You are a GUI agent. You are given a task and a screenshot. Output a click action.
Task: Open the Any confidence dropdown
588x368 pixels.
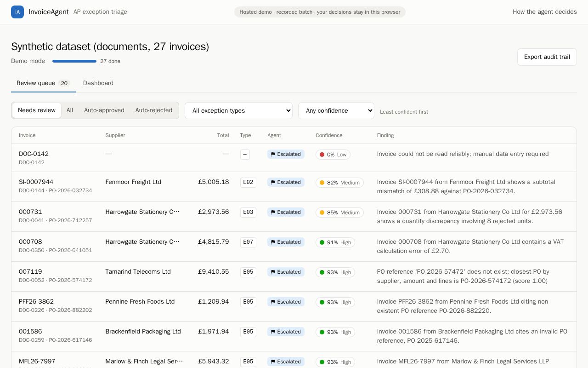[x=336, y=110]
